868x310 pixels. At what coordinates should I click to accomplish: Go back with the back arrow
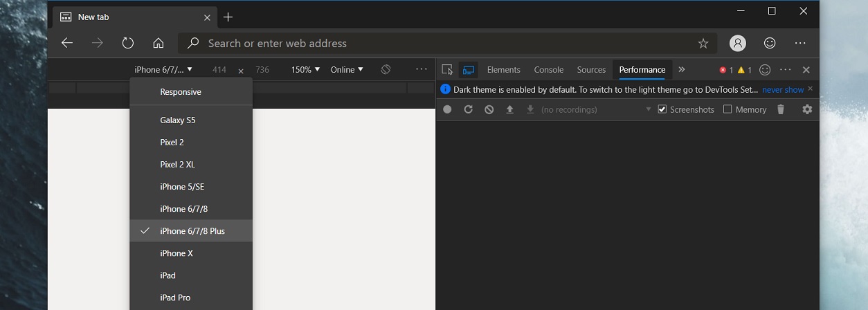(67, 43)
